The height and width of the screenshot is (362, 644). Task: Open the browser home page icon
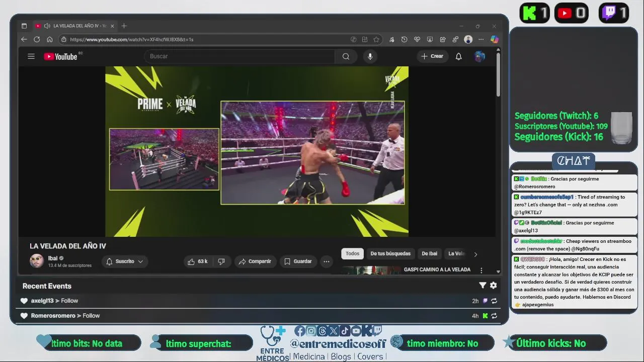point(49,39)
